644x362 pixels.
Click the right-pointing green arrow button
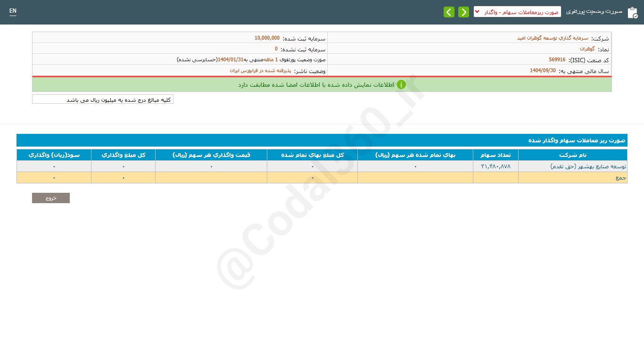click(x=463, y=12)
